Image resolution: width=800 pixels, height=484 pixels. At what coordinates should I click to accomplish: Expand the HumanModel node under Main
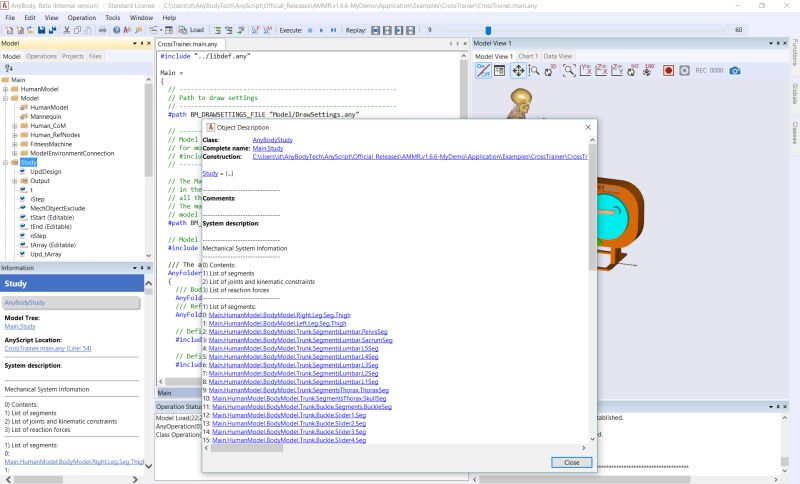[x=6, y=89]
